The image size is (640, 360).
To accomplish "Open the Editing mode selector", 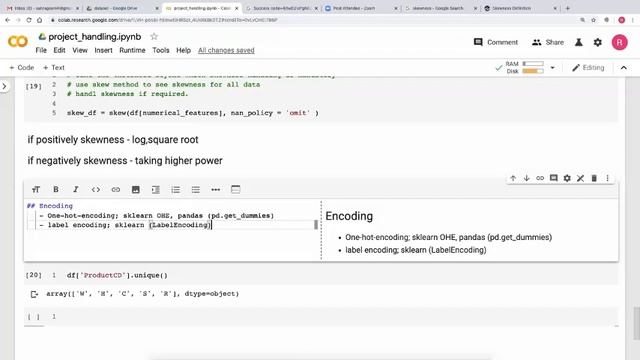I will point(588,67).
